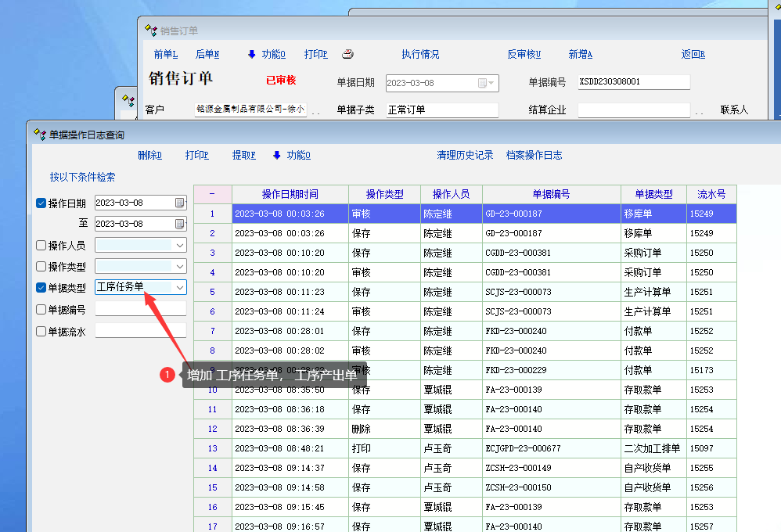The height and width of the screenshot is (532, 781).
Task: Click blue arrow 功能 in log query toolbar
Action: pos(291,155)
